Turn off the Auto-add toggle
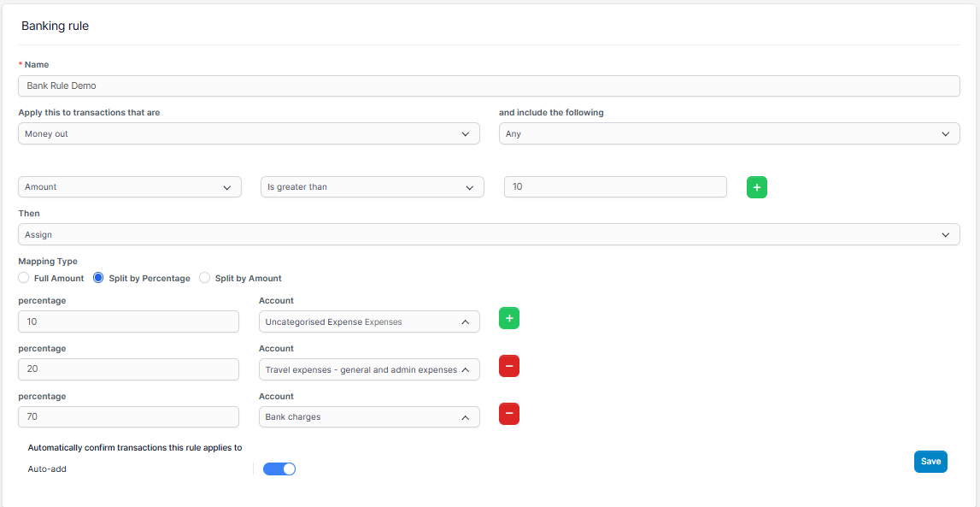 pyautogui.click(x=279, y=469)
